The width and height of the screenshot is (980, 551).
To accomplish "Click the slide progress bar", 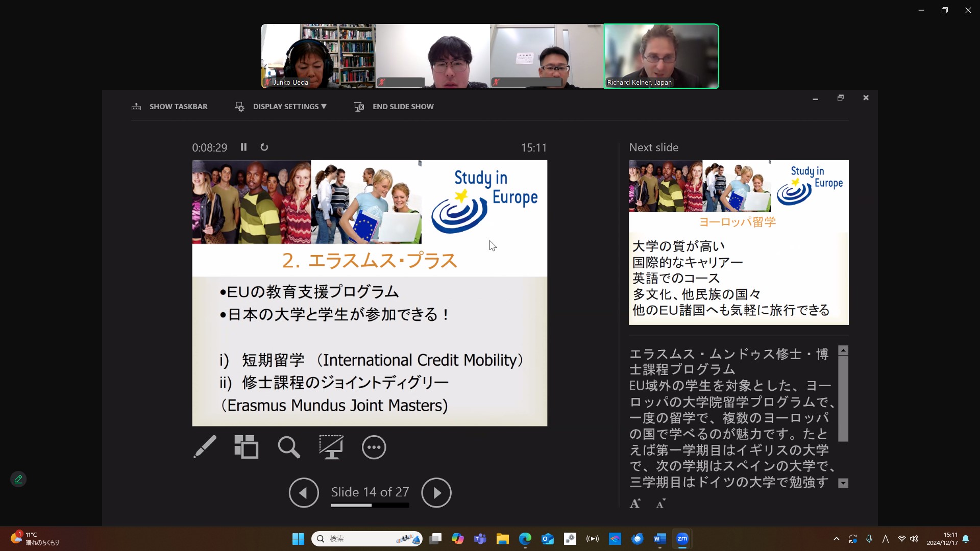I will 370,505.
